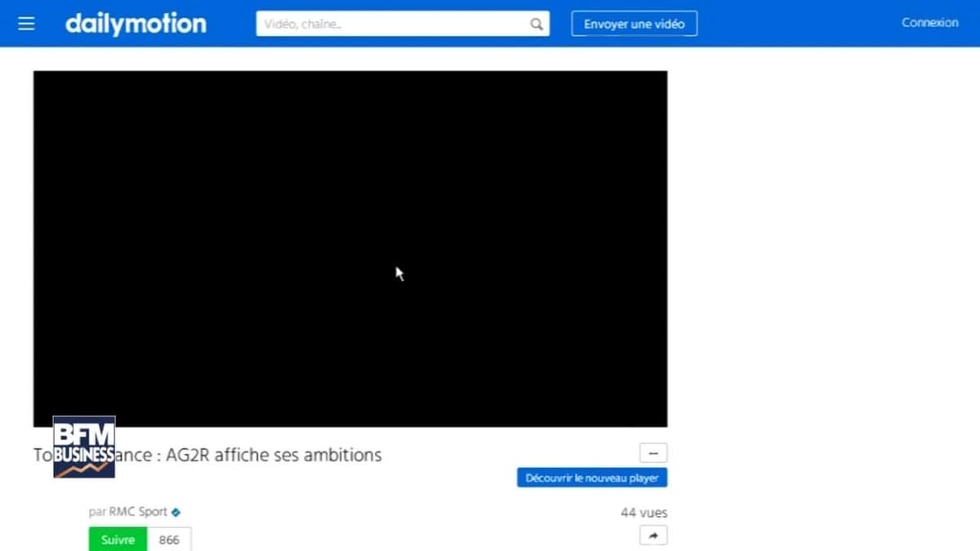Click the 'Envoyer une vidéo' button
The height and width of the screenshot is (551, 980).
point(634,24)
